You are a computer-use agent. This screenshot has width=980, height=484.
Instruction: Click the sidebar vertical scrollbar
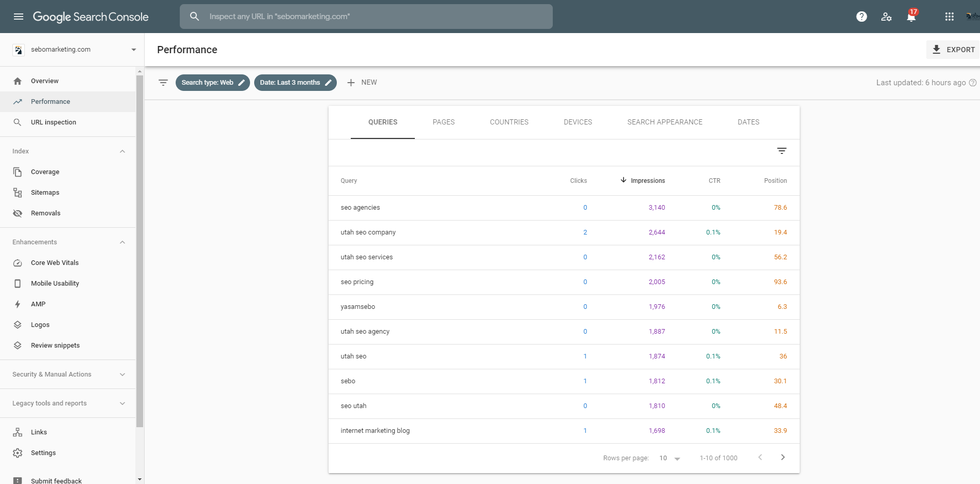(139, 251)
